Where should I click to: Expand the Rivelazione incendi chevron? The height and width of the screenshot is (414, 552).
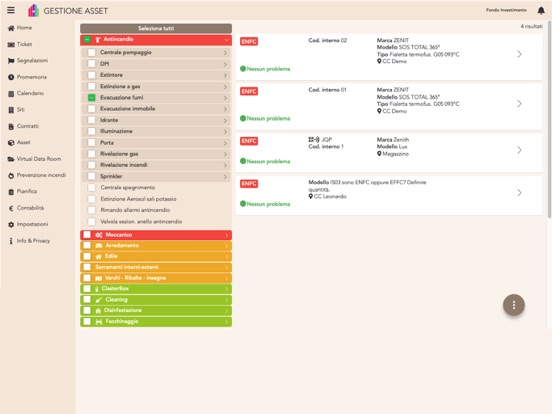pos(225,165)
